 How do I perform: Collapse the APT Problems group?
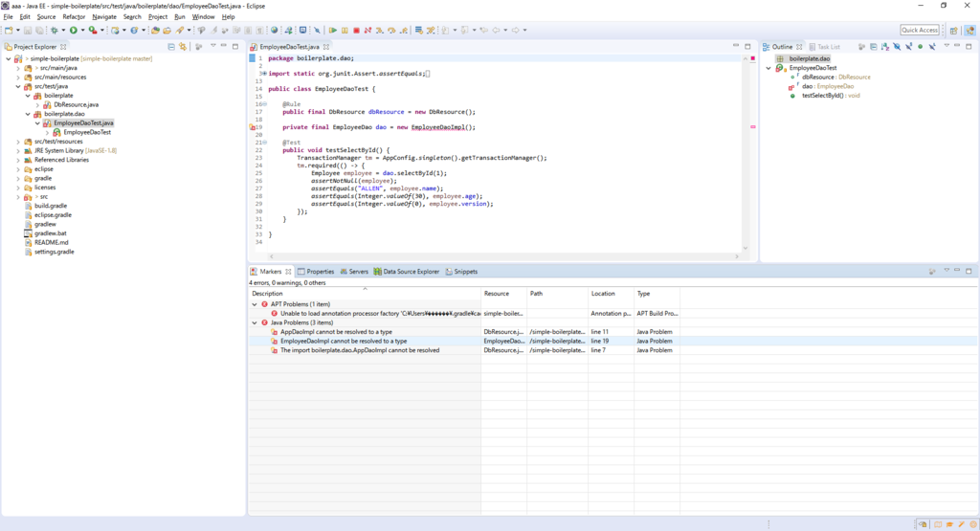(255, 304)
